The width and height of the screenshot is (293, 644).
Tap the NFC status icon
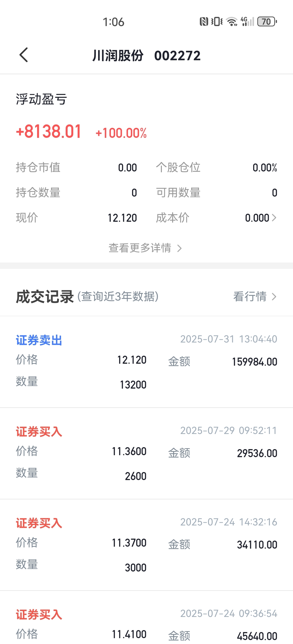tap(204, 21)
